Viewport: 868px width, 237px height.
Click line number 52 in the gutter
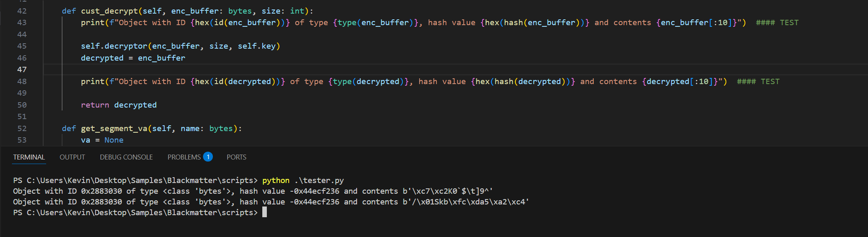(22, 129)
